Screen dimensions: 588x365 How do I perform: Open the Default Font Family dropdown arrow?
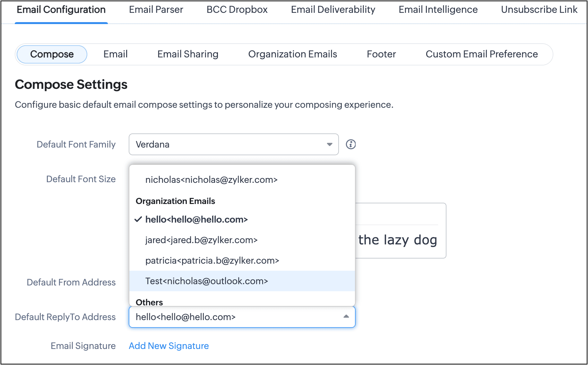pos(329,144)
